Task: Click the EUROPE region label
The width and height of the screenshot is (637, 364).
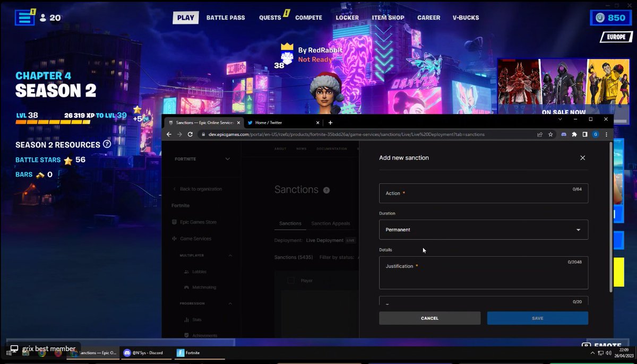Action: 616,38
